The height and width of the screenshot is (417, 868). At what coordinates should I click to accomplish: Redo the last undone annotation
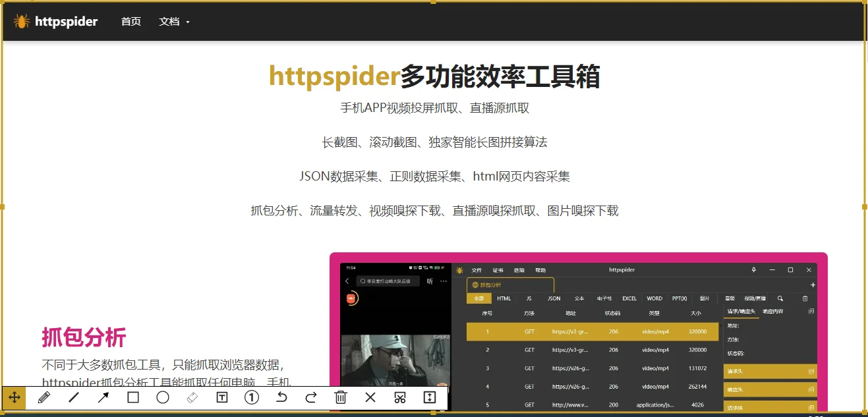(311, 397)
